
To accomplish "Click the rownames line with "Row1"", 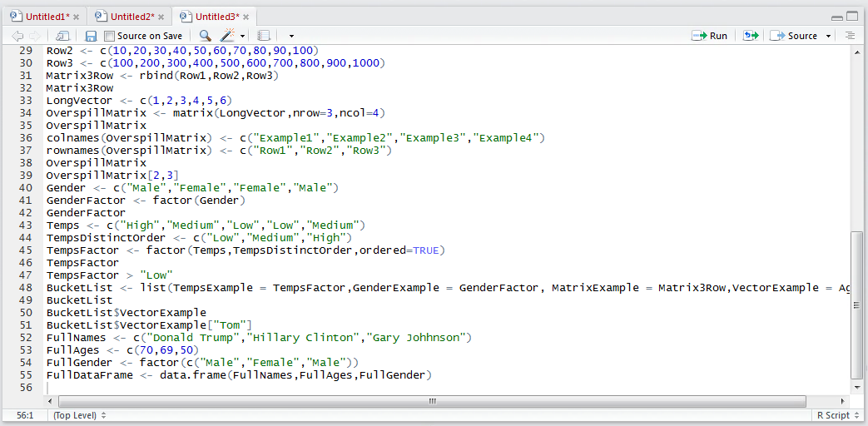I will [219, 151].
